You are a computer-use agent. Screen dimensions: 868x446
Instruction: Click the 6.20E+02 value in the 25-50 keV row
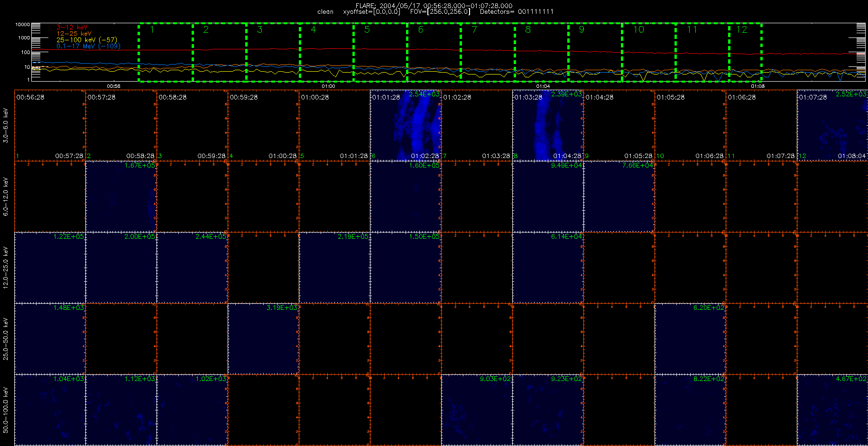pyautogui.click(x=709, y=308)
